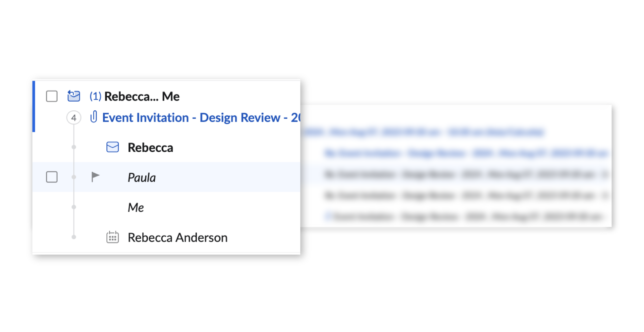Click the thread node dot beside Rebecca
This screenshot has width=644, height=332.
[x=74, y=147]
